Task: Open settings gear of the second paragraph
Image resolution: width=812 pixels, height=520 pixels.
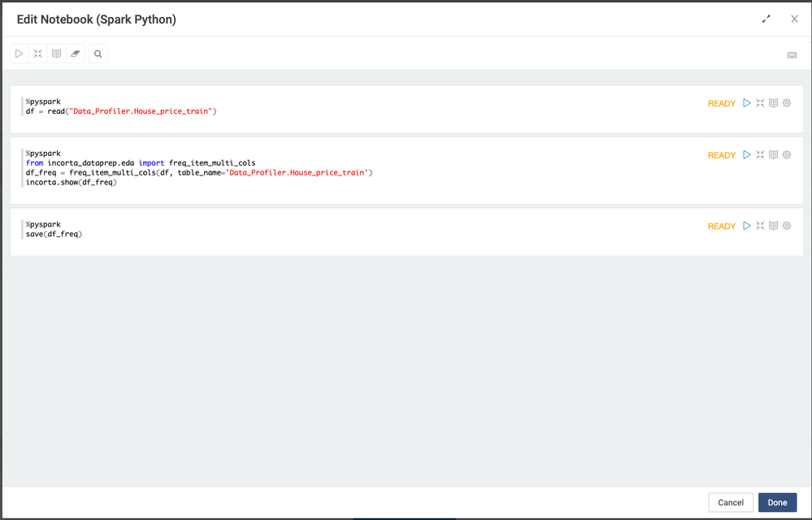Action: tap(787, 154)
